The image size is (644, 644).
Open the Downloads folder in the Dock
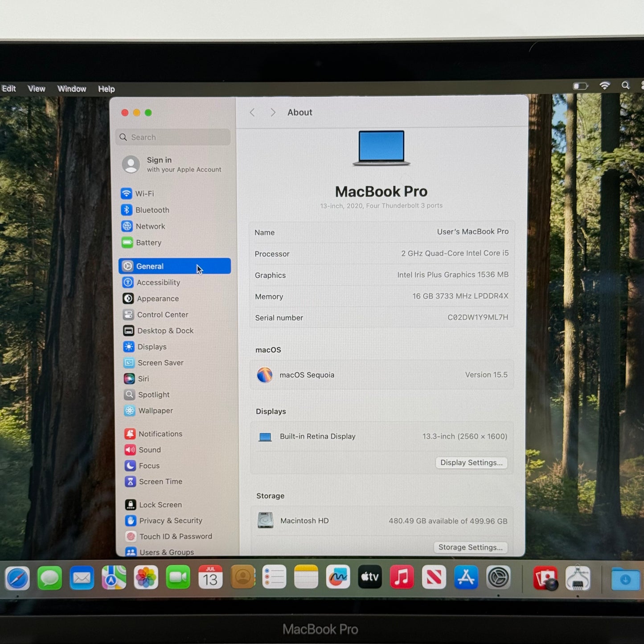(x=625, y=579)
